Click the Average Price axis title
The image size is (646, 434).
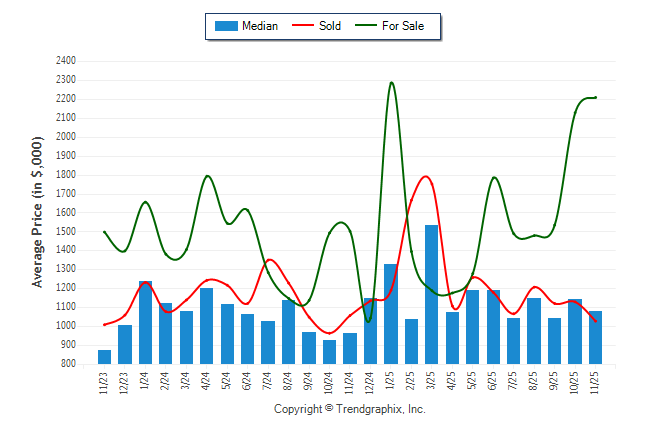[38, 213]
